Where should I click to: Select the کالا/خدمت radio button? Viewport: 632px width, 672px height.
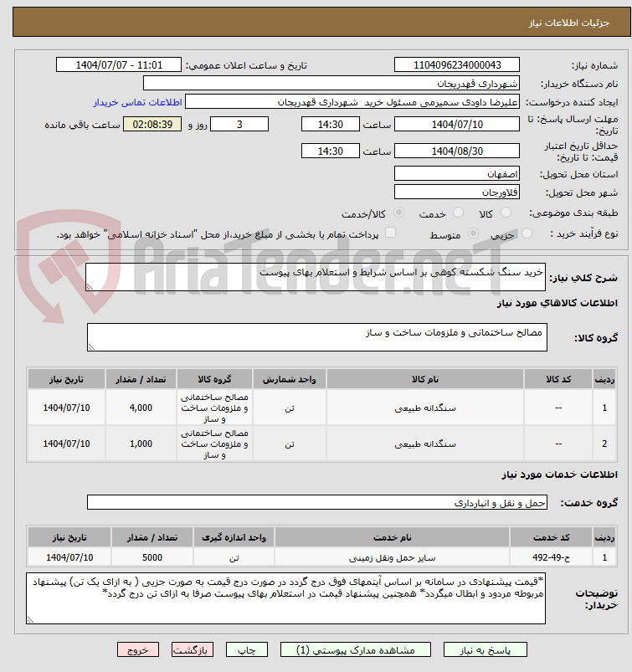pyautogui.click(x=398, y=212)
